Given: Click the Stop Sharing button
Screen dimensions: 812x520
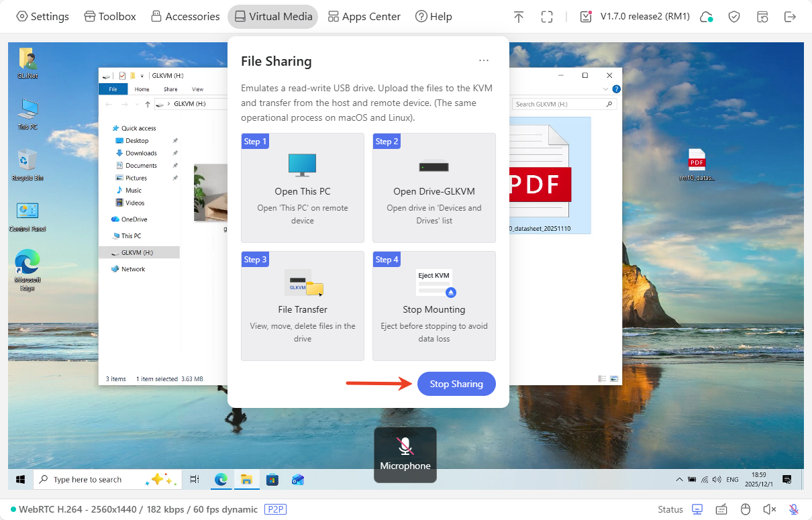Looking at the screenshot, I should coord(456,384).
